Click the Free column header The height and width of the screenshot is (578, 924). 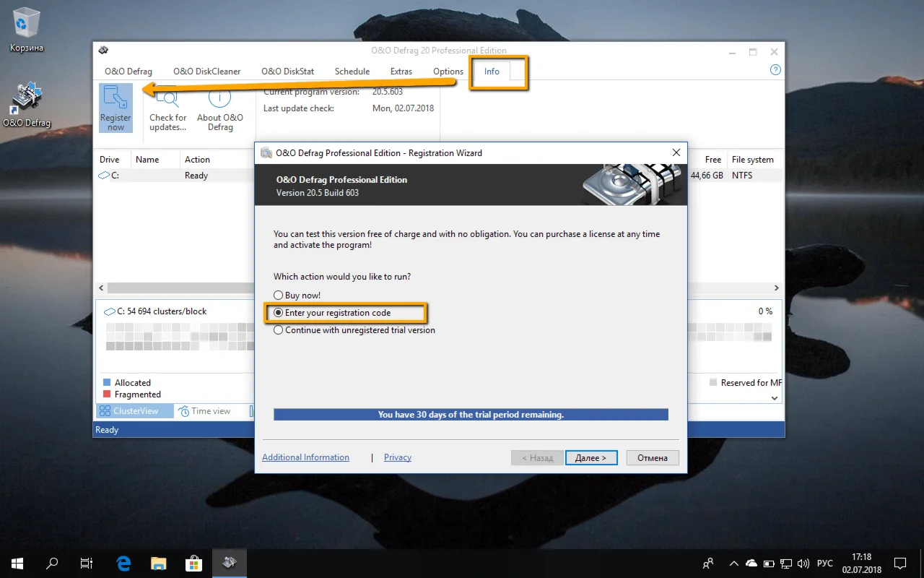[x=713, y=160]
